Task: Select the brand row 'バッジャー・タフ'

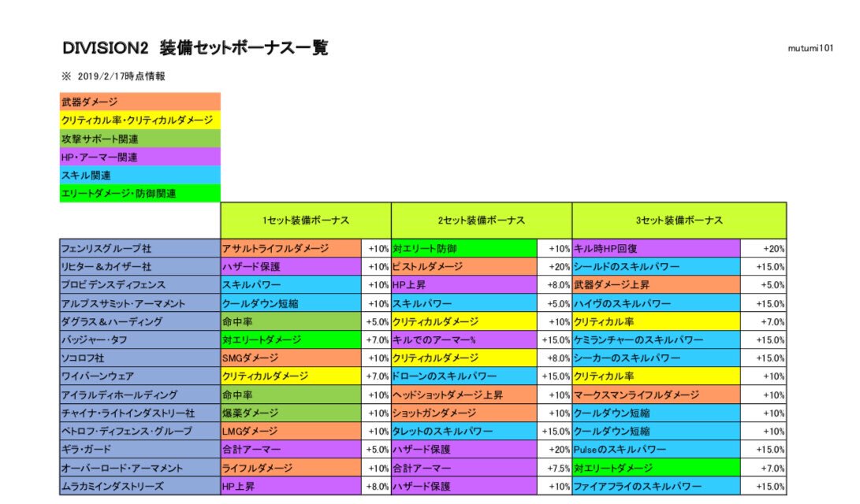Action: coord(140,339)
